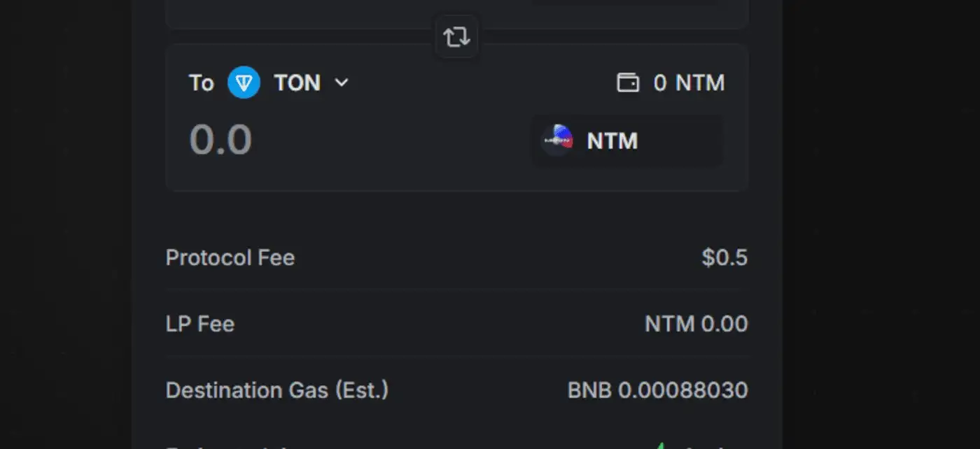
Task: Click the NTM token logo
Action: [558, 141]
